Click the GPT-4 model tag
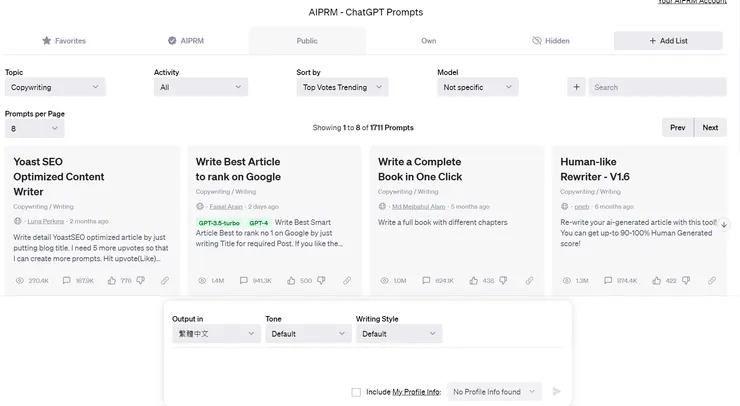 (259, 223)
